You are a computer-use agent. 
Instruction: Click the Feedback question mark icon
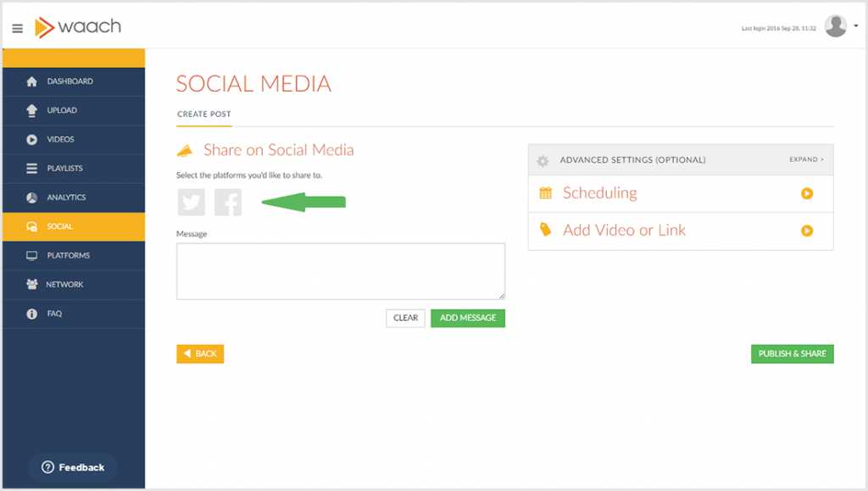click(x=47, y=467)
